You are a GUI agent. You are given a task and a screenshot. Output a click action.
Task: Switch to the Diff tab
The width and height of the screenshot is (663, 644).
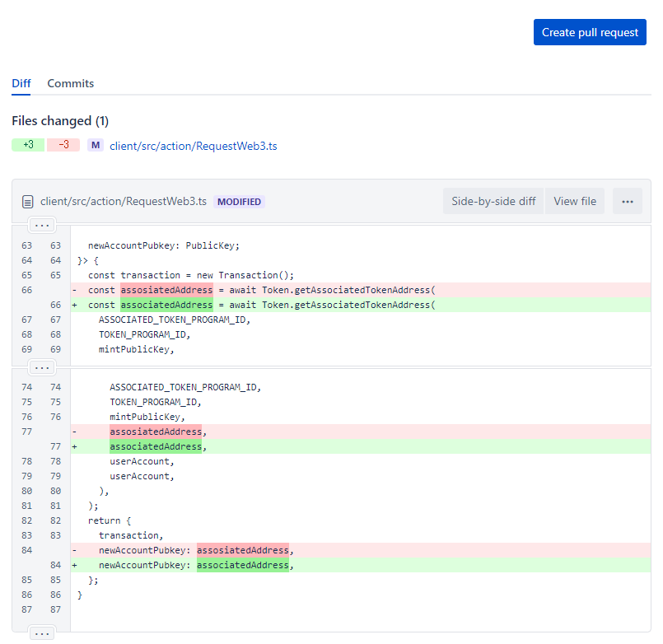[x=21, y=83]
